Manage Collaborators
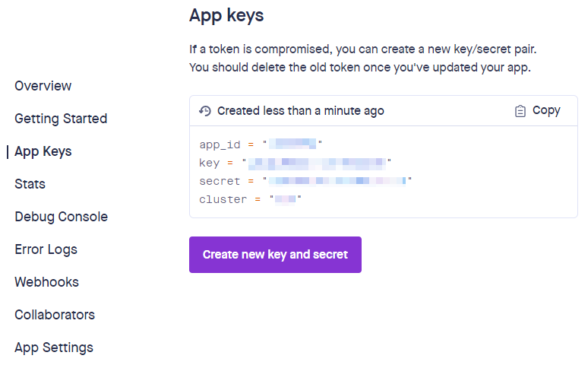 [x=55, y=315]
